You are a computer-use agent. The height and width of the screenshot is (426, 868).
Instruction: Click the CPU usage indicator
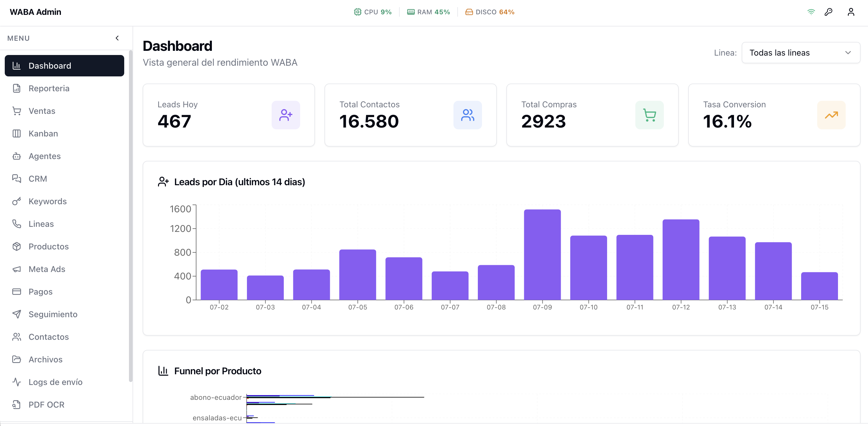point(373,12)
